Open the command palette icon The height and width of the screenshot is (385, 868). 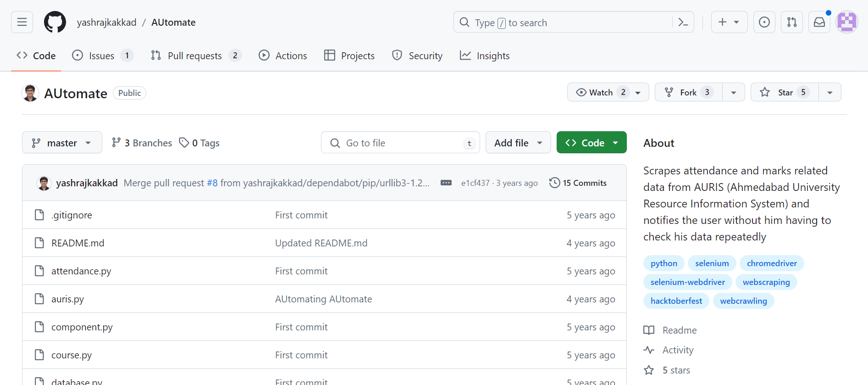(x=683, y=22)
